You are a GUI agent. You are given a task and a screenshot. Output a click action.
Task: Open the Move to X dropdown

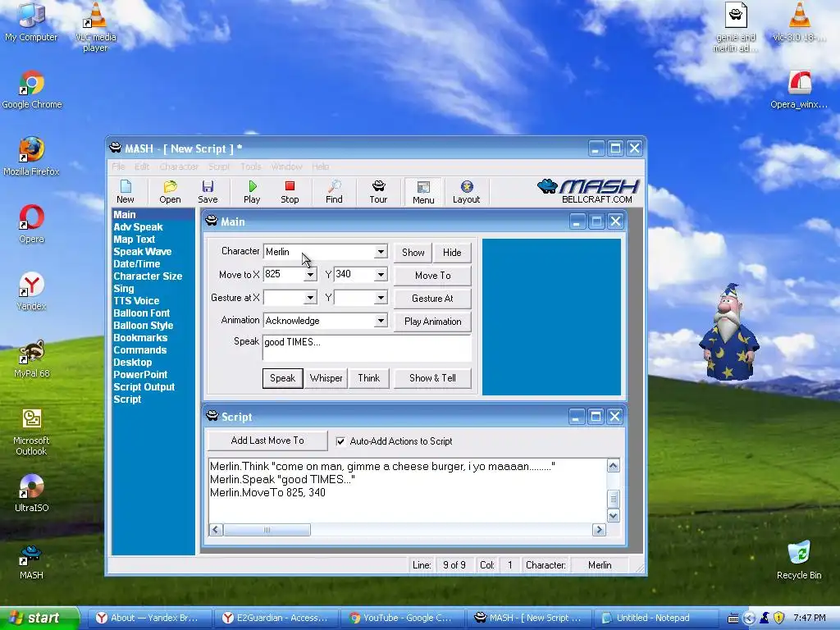click(x=310, y=275)
